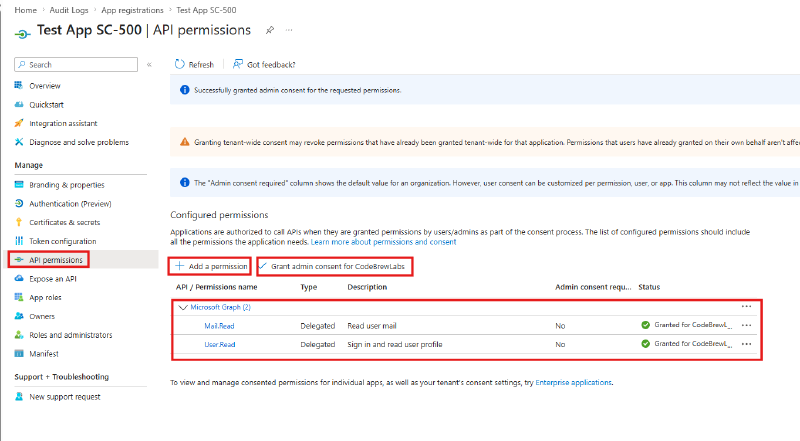Open Quickstart in the left menu
800x441 pixels.
point(46,105)
